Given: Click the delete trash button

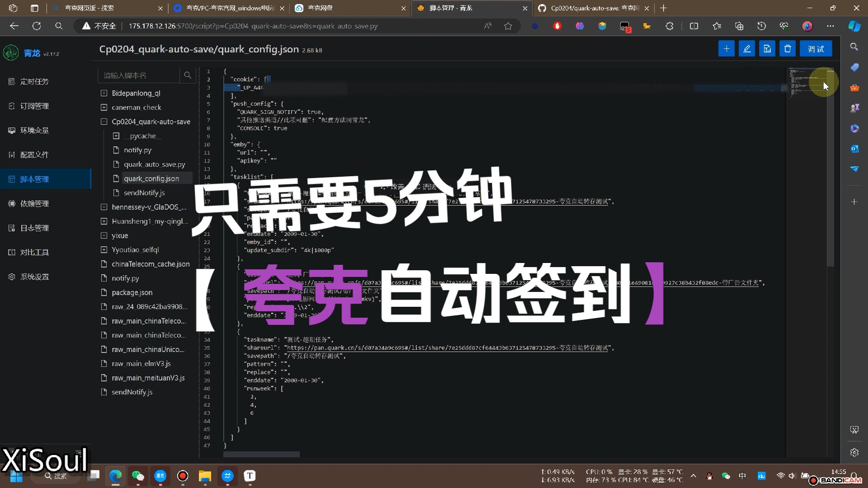Looking at the screenshot, I should (x=788, y=49).
